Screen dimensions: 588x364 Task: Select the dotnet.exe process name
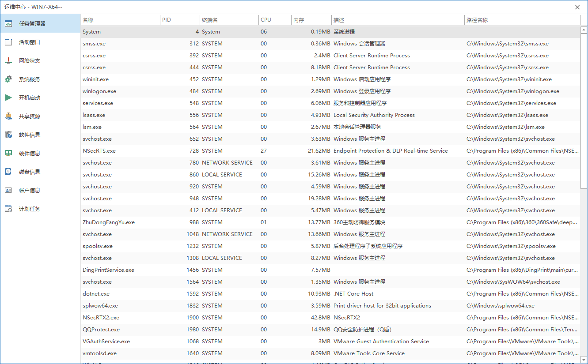[96, 294]
